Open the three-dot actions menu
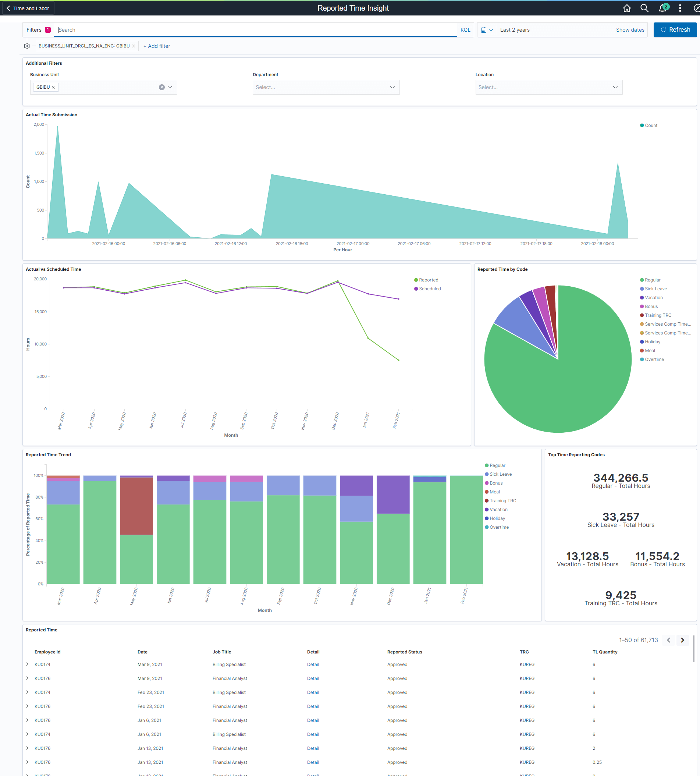Viewport: 700px width, 776px height. tap(680, 8)
